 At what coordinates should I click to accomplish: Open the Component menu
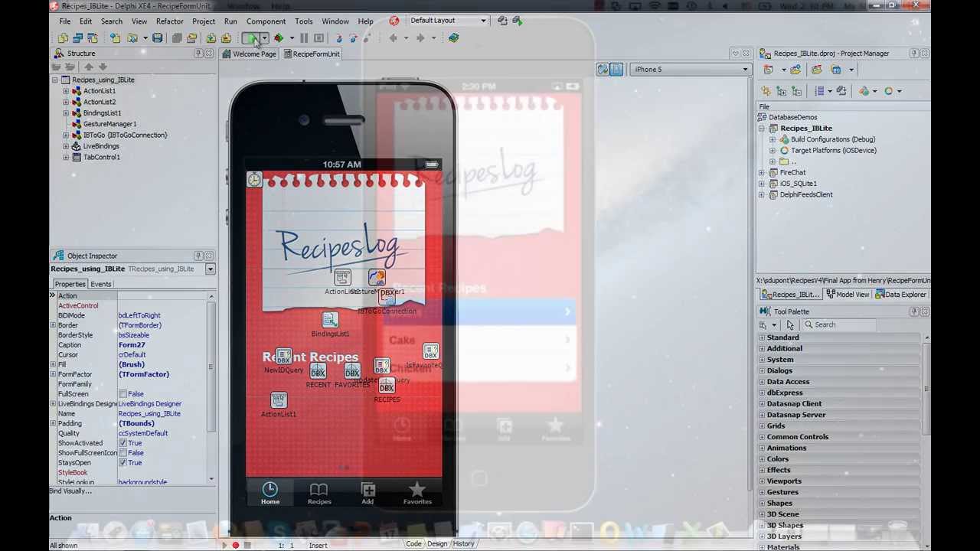point(266,21)
